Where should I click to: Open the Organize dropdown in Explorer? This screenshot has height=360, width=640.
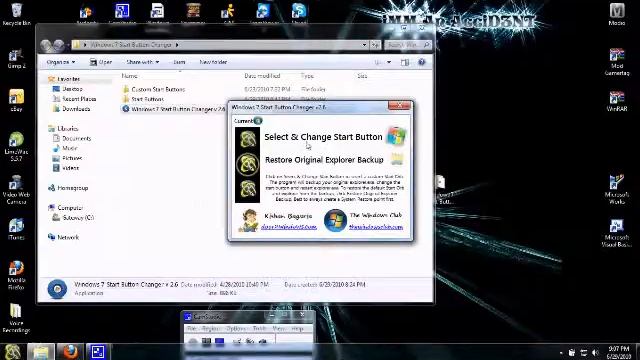pyautogui.click(x=61, y=62)
